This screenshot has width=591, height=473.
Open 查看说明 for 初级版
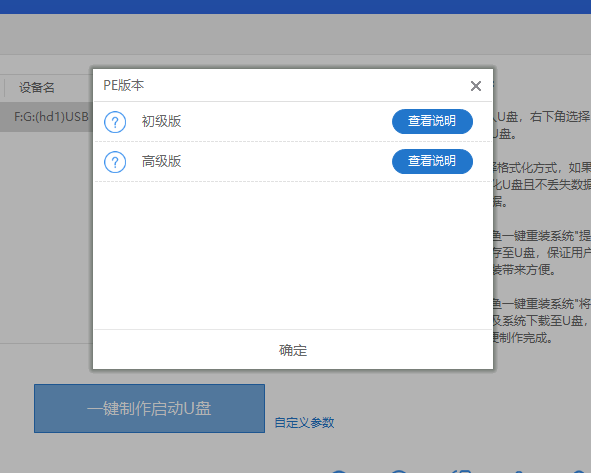432,121
